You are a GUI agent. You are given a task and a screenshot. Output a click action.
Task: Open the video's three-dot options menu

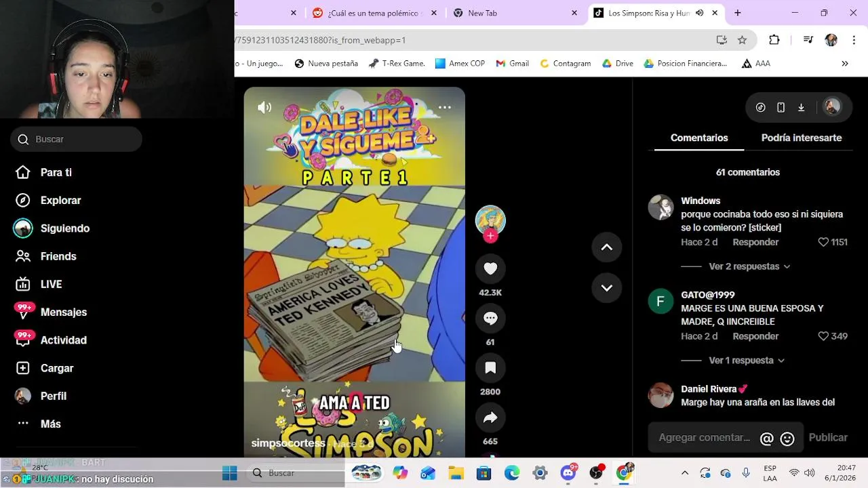444,107
